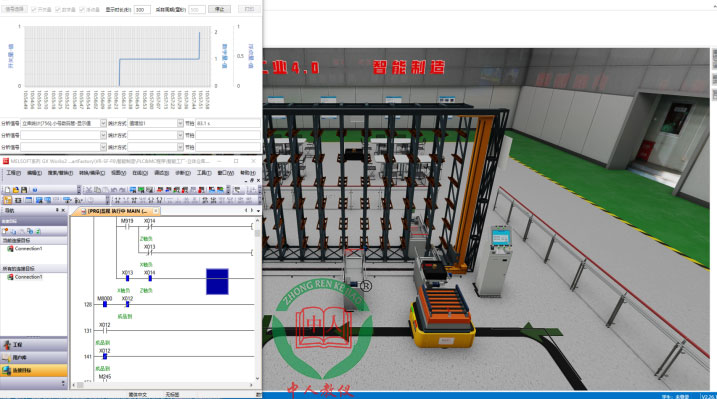Viewport: 717px width, 399px height.
Task: Toggle the first checkbox above the signal chart
Action: (34, 10)
